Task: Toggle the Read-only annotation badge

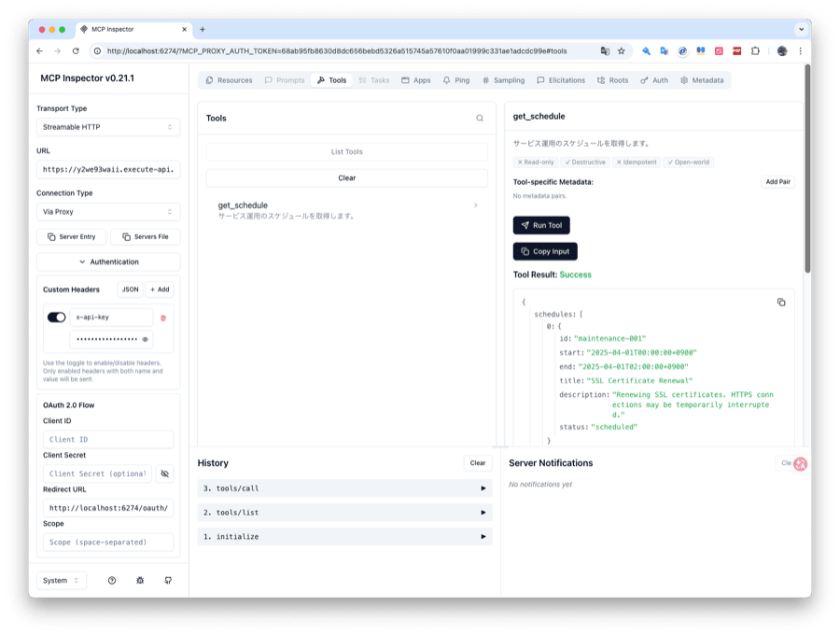Action: coord(536,162)
